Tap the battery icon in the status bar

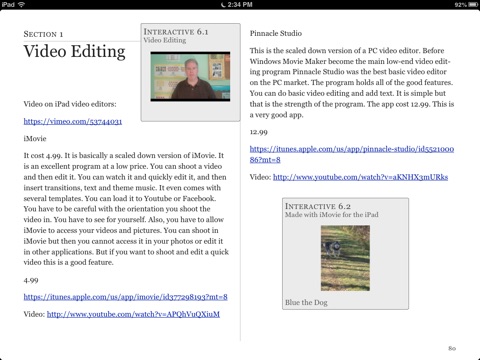[473, 4]
